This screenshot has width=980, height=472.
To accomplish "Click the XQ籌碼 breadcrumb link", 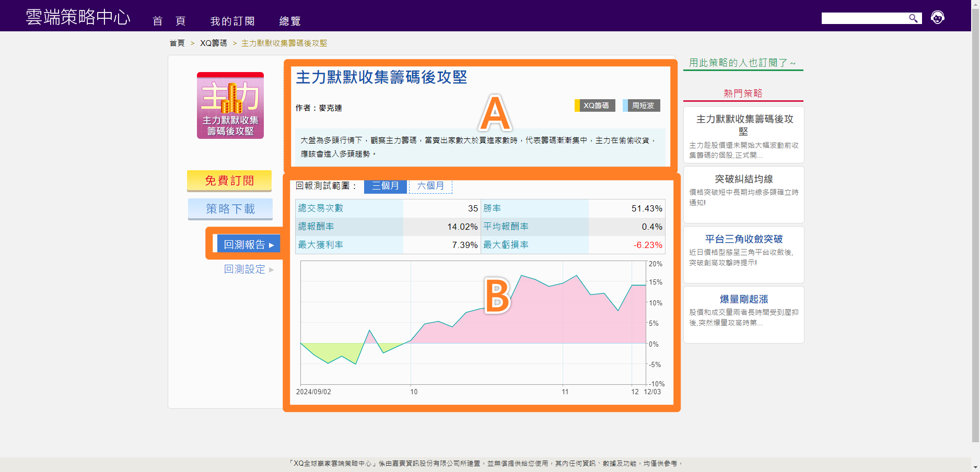I will click(x=214, y=43).
